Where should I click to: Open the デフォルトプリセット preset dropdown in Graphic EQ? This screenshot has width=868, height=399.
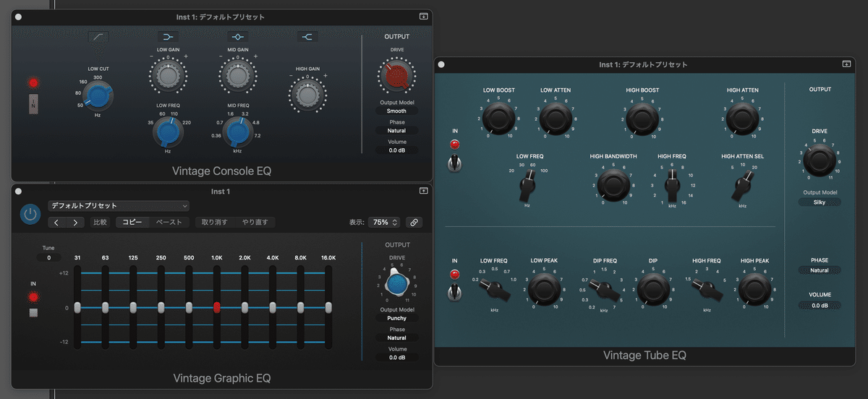119,206
